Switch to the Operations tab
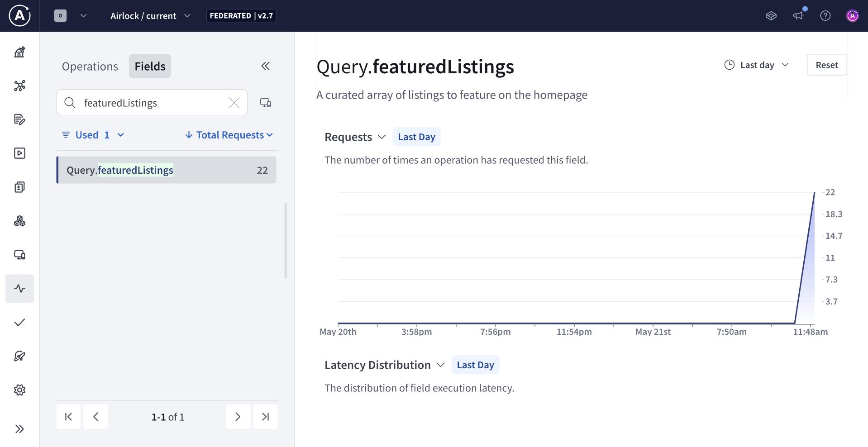The image size is (868, 447). pyautogui.click(x=90, y=66)
